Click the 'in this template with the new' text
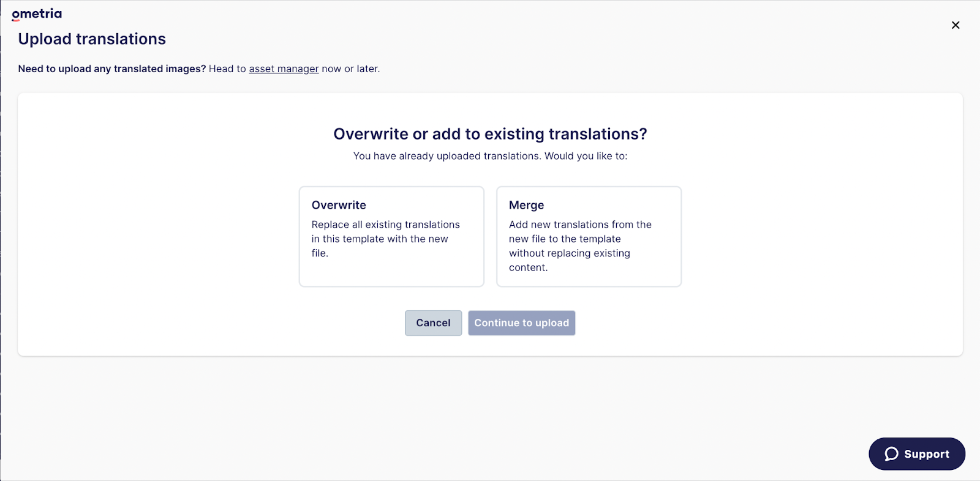This screenshot has height=481, width=980. [380, 239]
